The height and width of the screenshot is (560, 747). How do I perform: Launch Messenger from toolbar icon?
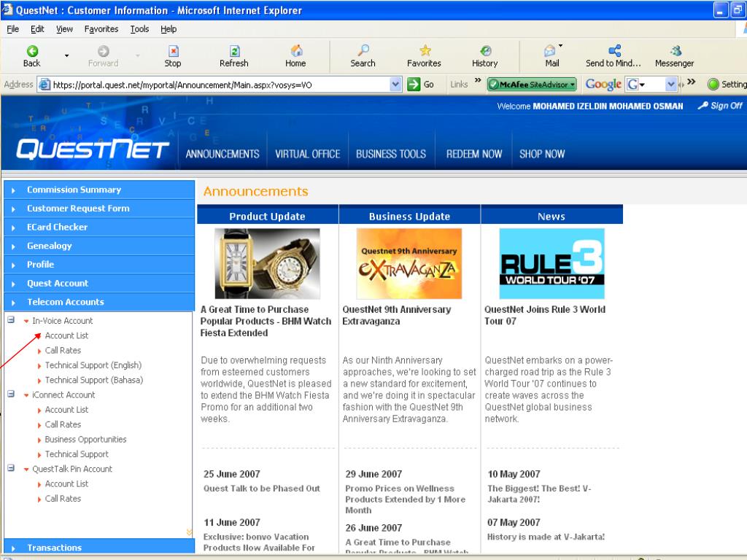tap(675, 50)
